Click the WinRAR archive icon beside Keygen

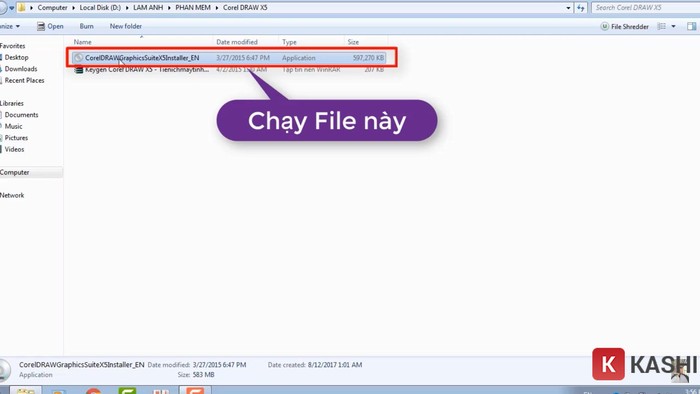pos(79,70)
